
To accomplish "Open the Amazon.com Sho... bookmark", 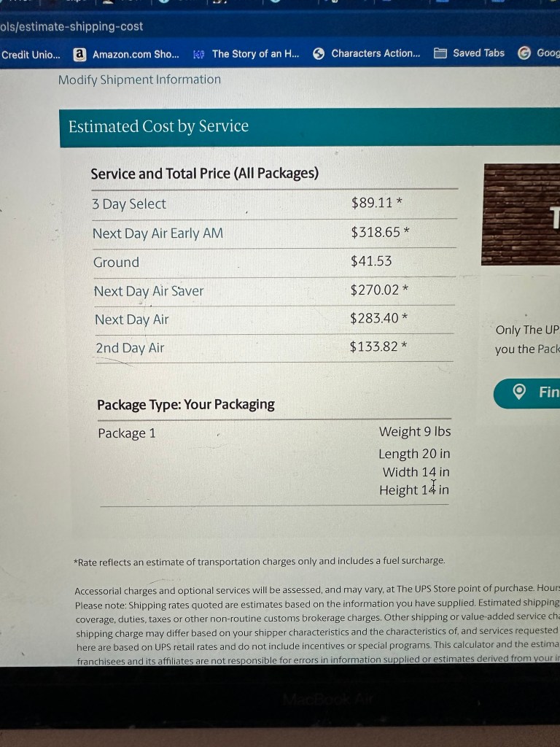I will (x=136, y=54).
